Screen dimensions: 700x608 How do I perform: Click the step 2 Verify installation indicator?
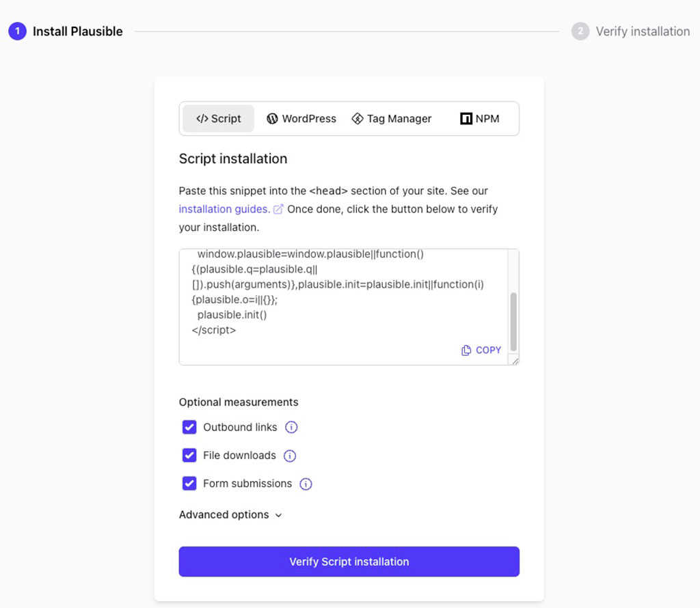pyautogui.click(x=630, y=31)
